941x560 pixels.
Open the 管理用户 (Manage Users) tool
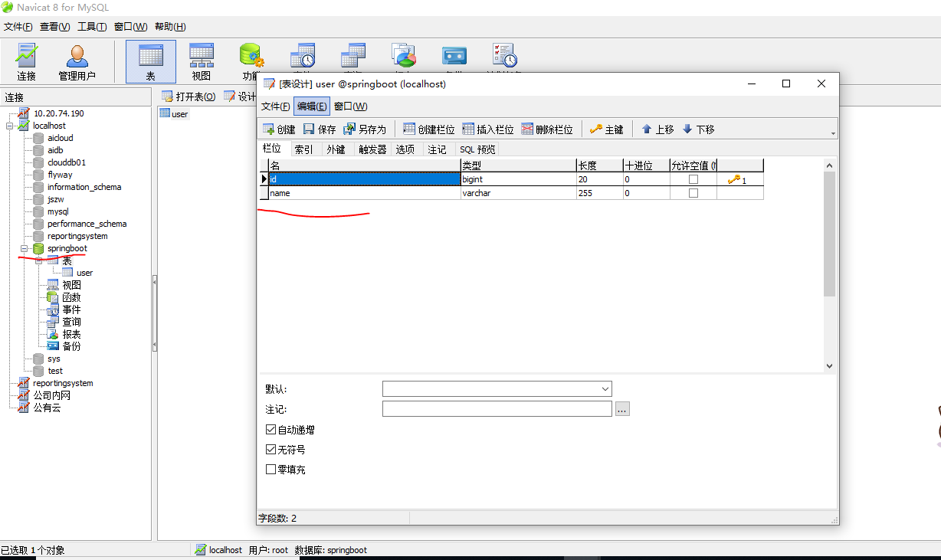point(77,61)
